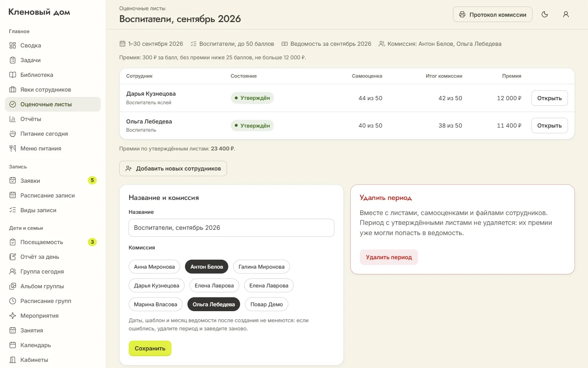Open Посещаемость menu item
Image resolution: width=588 pixels, height=368 pixels.
[x=53, y=242]
